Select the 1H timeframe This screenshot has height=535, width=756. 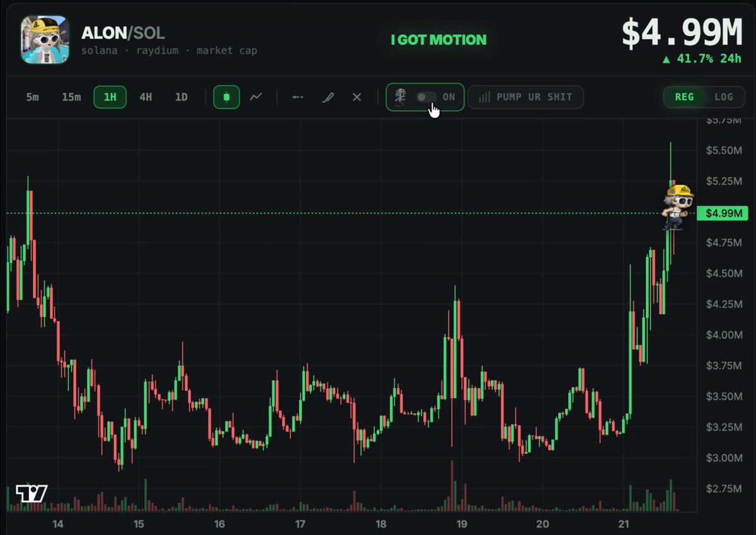(x=110, y=97)
